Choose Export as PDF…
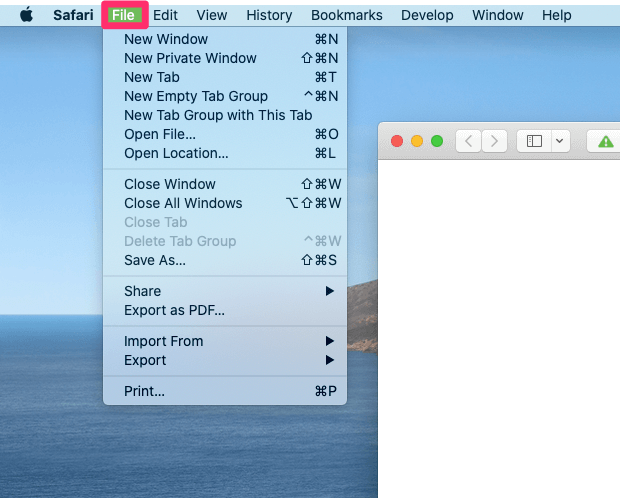This screenshot has width=620, height=498. coord(225,310)
